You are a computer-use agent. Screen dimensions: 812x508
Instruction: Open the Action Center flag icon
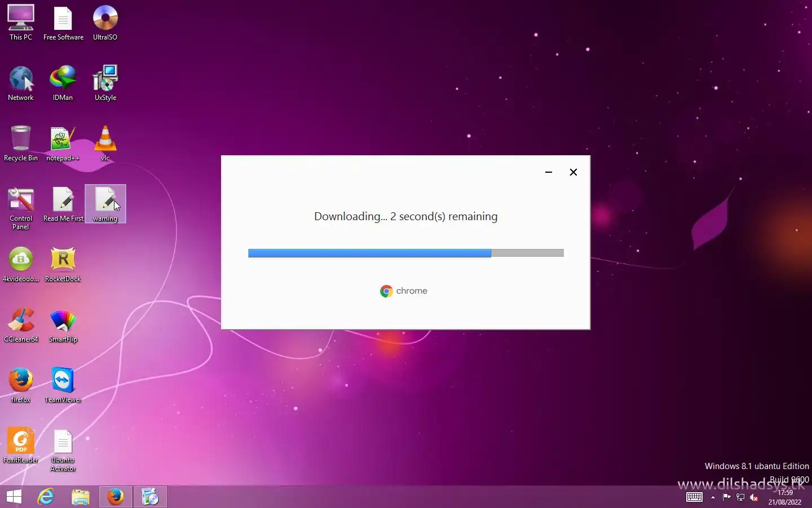(727, 497)
